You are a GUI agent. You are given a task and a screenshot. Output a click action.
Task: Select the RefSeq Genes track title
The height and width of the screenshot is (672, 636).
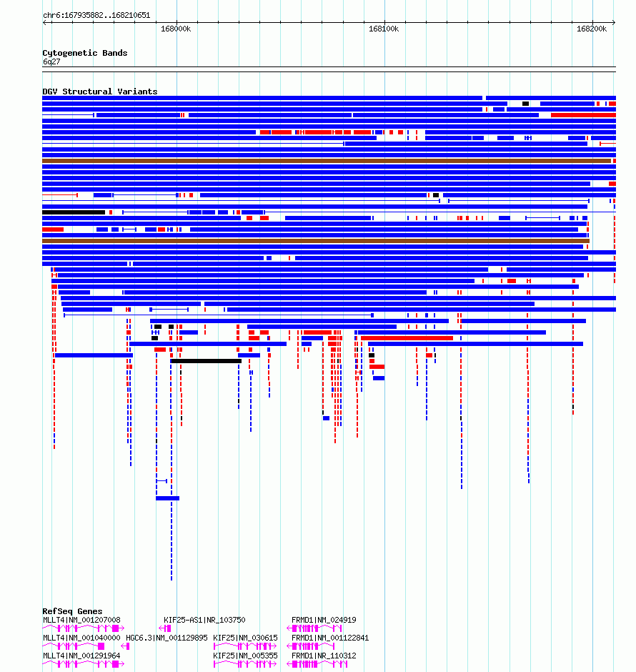tap(72, 611)
